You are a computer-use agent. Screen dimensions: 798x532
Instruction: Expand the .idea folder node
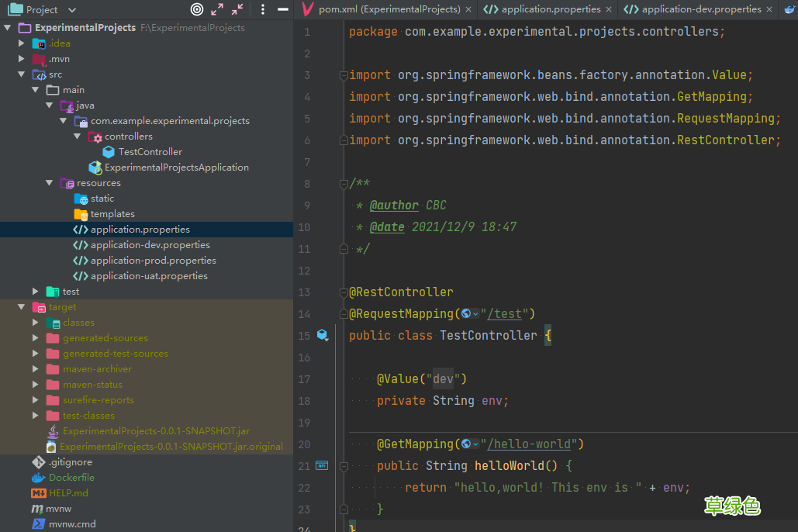[x=22, y=43]
